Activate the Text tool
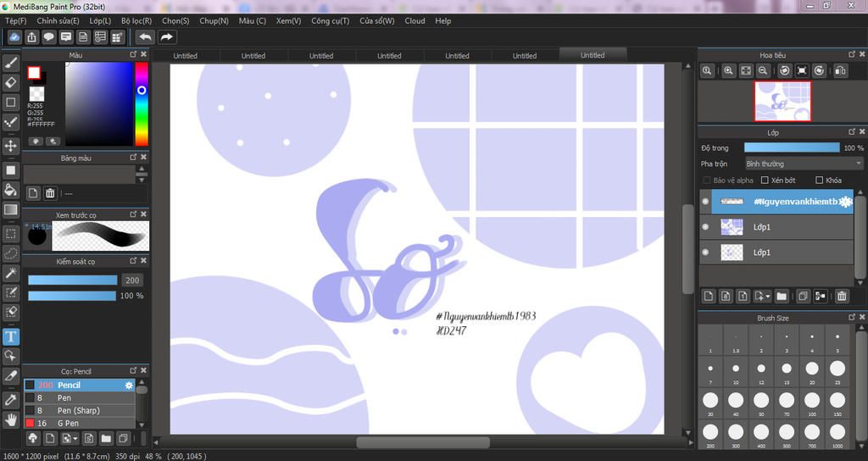Image resolution: width=868 pixels, height=461 pixels. 10,336
